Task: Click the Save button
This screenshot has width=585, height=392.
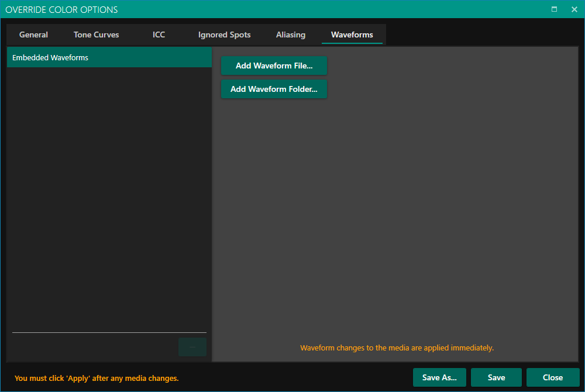Action: (496, 377)
